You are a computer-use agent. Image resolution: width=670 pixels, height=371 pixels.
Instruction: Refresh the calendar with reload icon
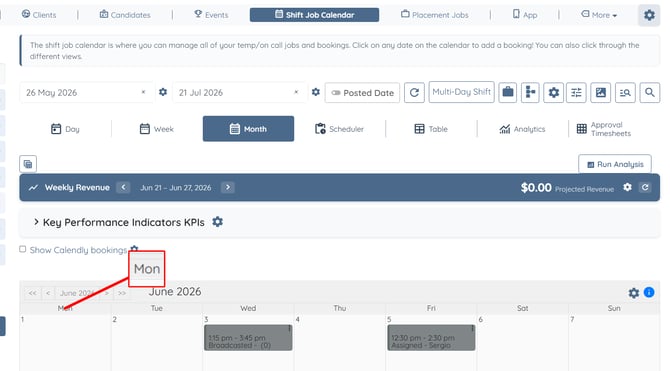pyautogui.click(x=414, y=92)
